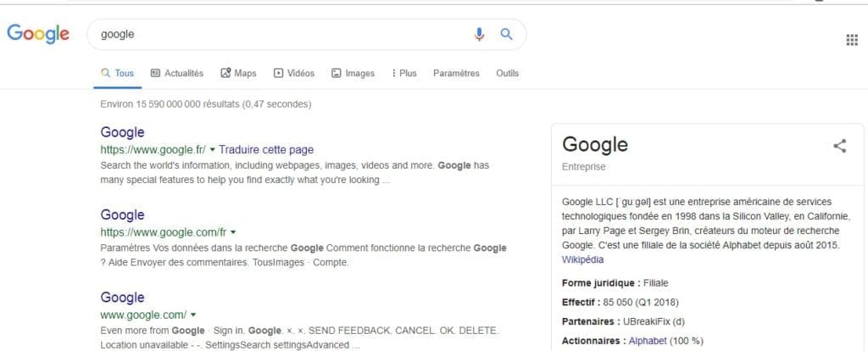Open the Outils tools menu
This screenshot has width=868, height=351.
point(507,73)
